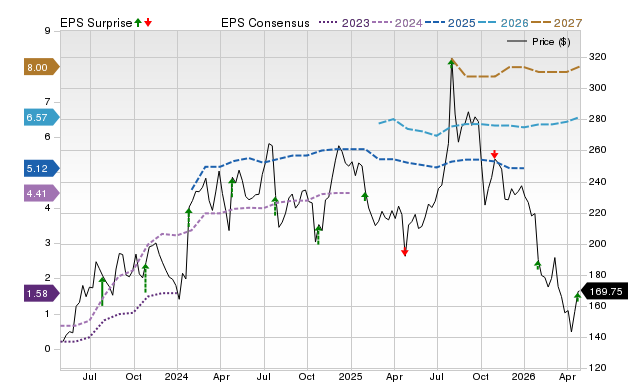
Task: Click the 260 label on the price axis
Action: coord(598,150)
